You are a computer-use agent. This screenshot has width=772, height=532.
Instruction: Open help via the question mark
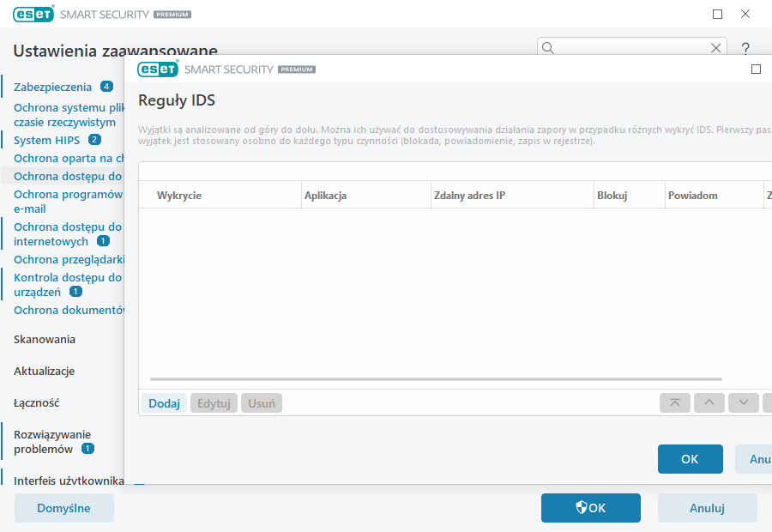(x=745, y=48)
